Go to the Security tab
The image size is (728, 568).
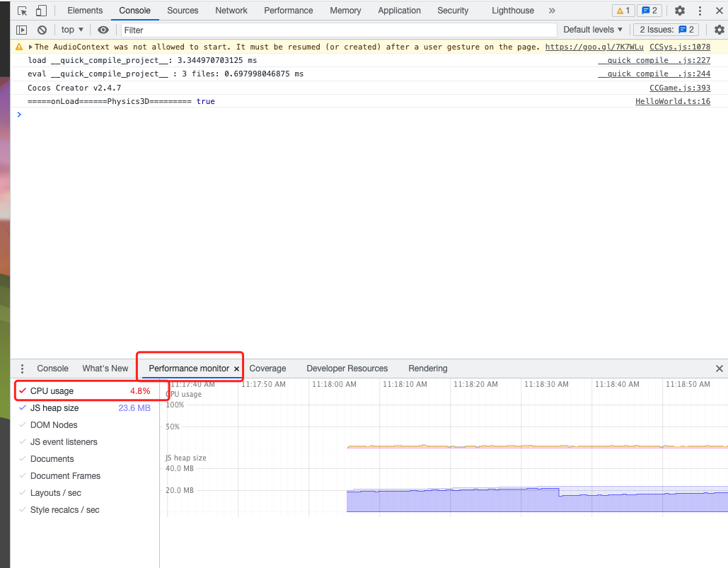453,11
